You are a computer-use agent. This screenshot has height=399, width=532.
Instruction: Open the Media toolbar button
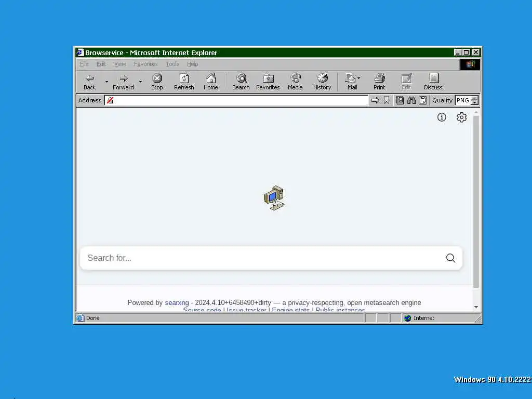click(295, 82)
